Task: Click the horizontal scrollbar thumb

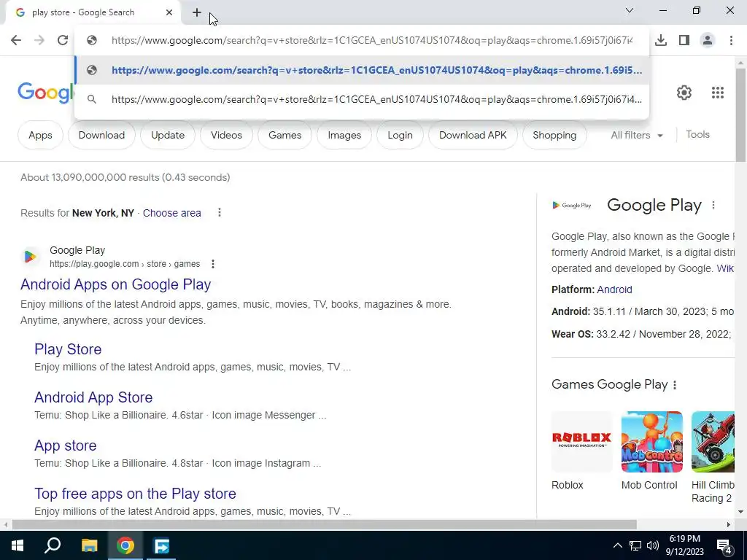Action: pos(325,525)
